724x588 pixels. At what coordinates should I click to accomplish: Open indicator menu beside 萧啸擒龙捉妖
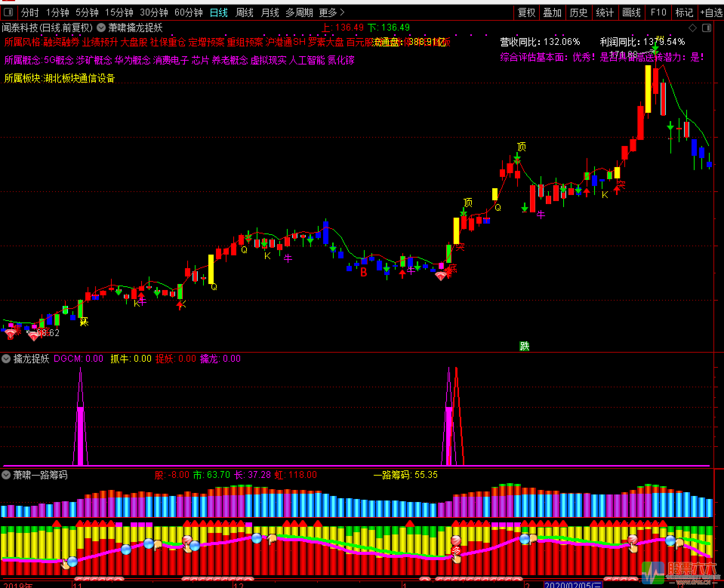[101, 28]
